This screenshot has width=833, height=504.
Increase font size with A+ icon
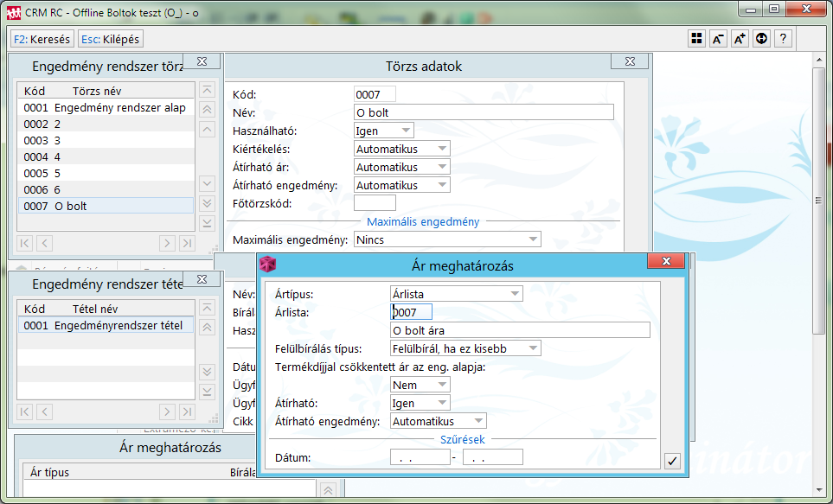pyautogui.click(x=740, y=39)
